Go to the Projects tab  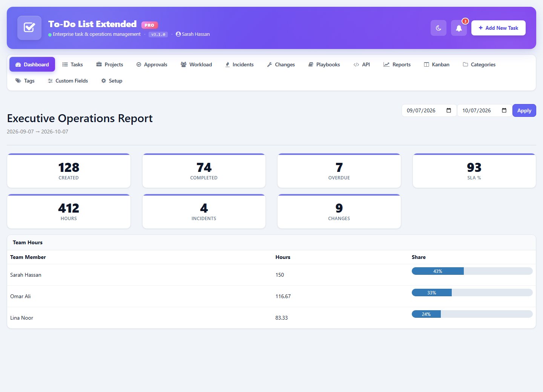tap(110, 64)
